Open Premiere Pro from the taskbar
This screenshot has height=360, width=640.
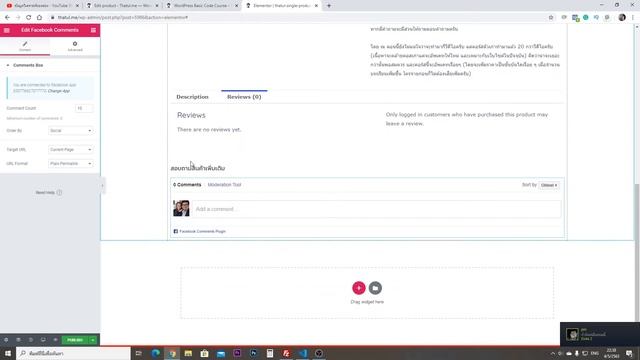(x=237, y=353)
